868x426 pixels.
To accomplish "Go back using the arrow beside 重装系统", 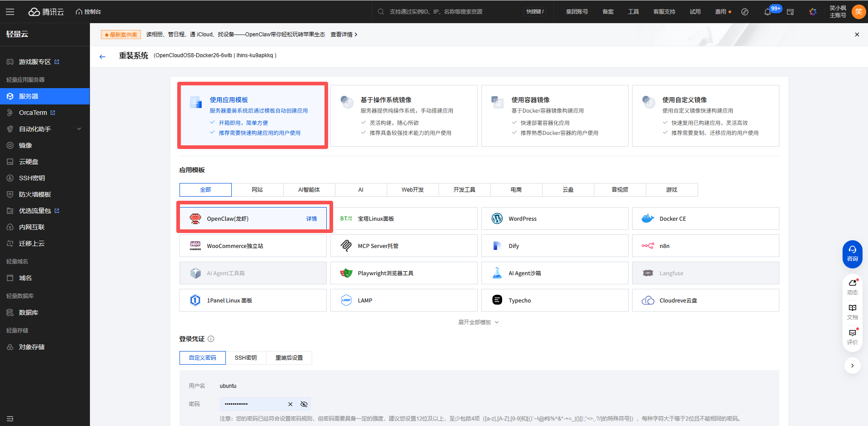I will click(x=102, y=56).
